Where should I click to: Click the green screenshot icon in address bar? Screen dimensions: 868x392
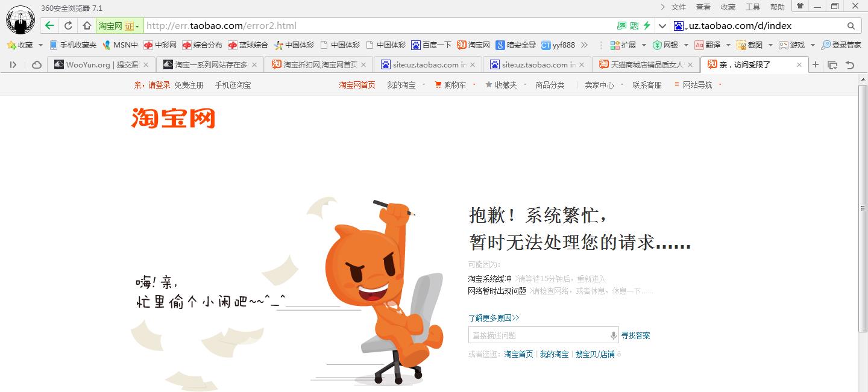622,26
